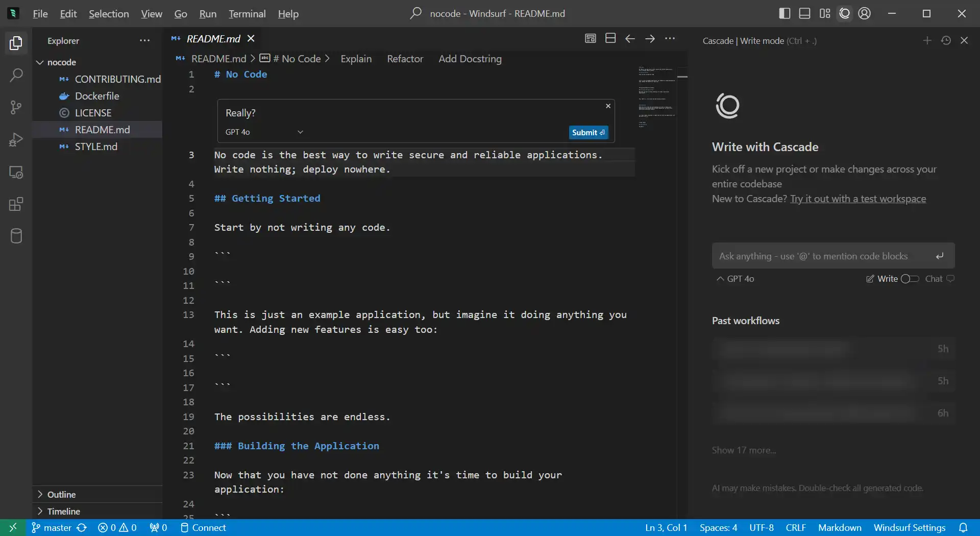Click the # No Code breadcrumb segment
Viewport: 980px width, 536px height.
[x=296, y=59]
